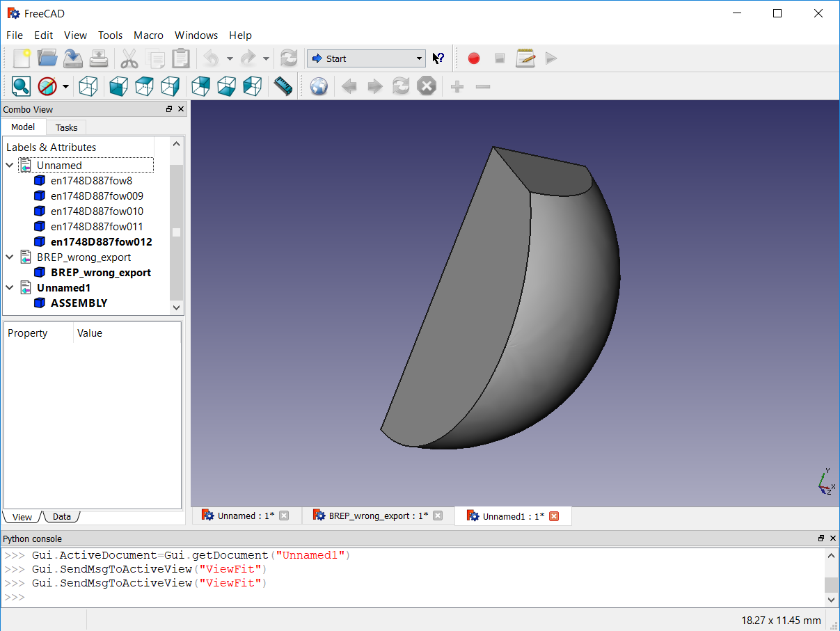Open the draw style dropdown arrow
Image resolution: width=840 pixels, height=631 pixels.
click(65, 86)
